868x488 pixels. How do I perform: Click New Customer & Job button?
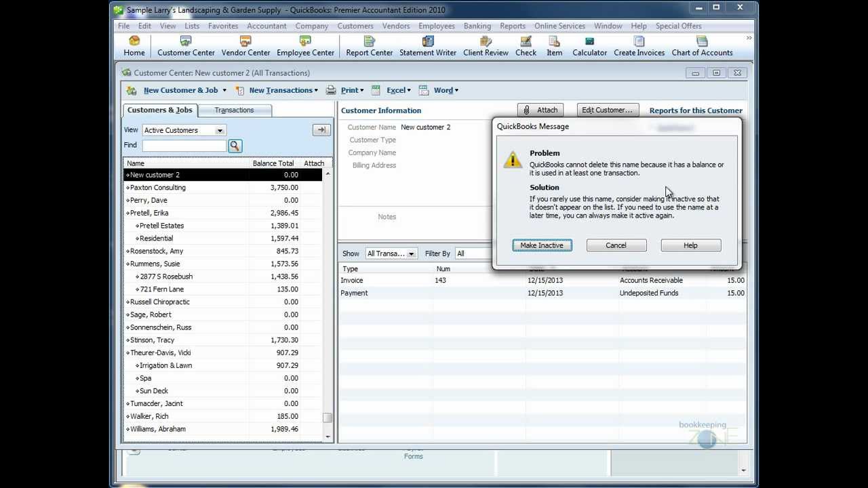click(x=180, y=90)
